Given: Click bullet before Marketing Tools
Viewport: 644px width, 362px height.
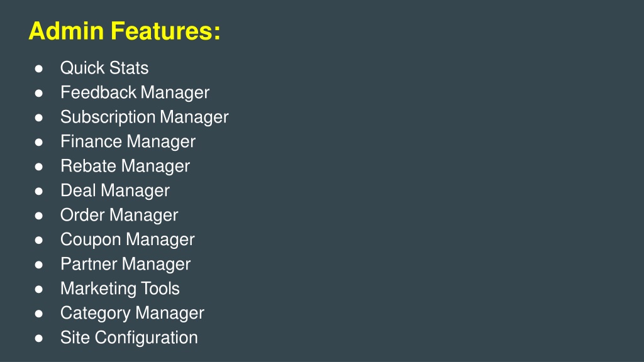Looking at the screenshot, I should click(x=38, y=289).
